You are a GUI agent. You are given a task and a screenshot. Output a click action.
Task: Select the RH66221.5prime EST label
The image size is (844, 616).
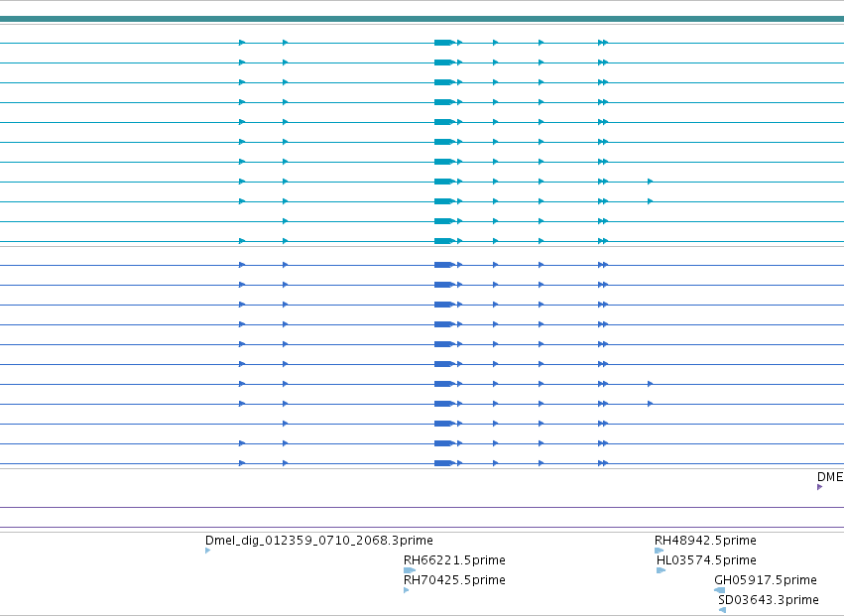454,560
